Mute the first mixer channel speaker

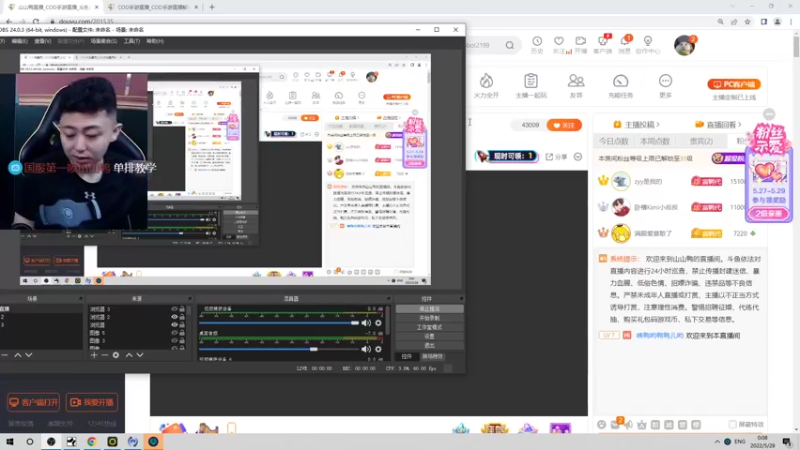[x=366, y=323]
